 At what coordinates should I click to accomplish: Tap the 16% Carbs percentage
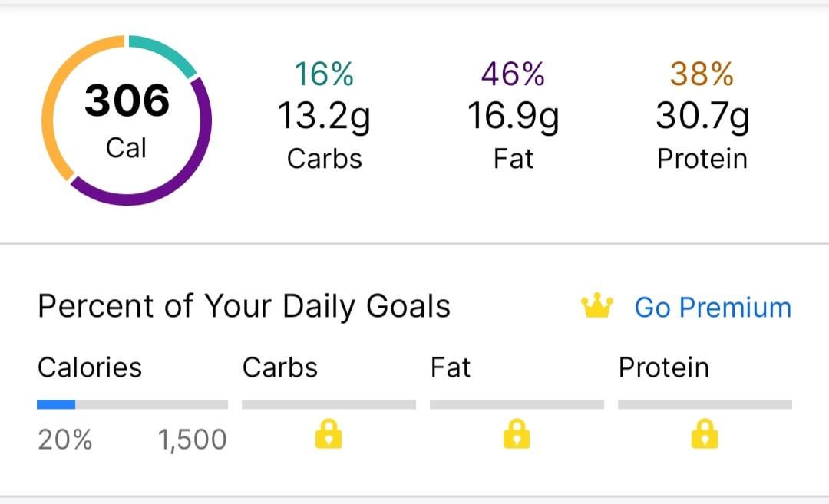click(x=324, y=74)
